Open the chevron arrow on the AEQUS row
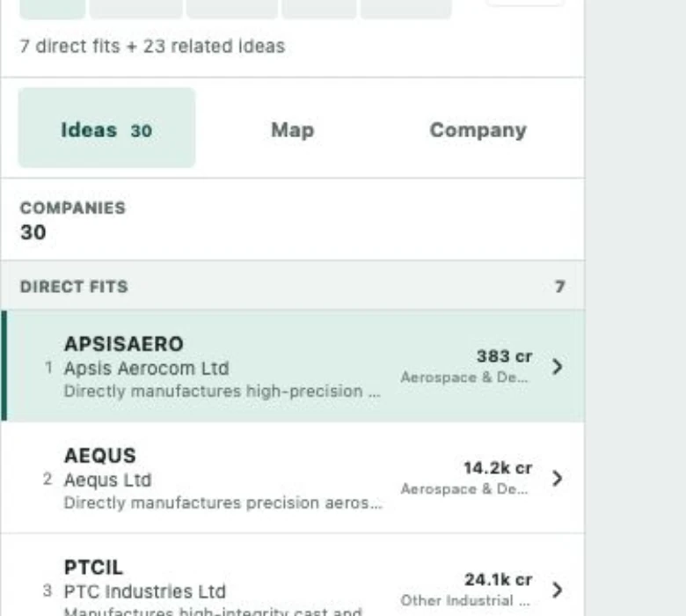This screenshot has height=616, width=686. (557, 478)
